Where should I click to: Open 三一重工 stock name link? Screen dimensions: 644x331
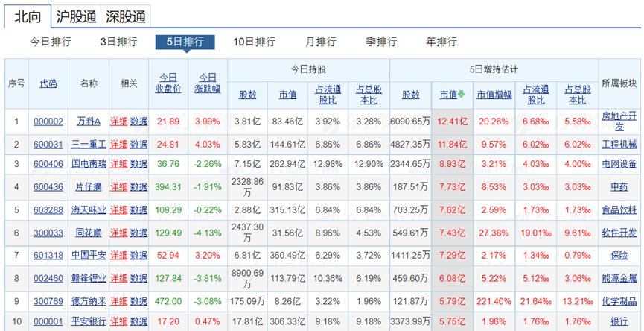[89, 145]
